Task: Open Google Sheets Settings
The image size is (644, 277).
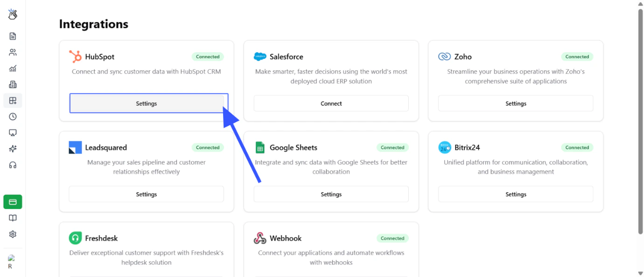Action: pos(331,194)
